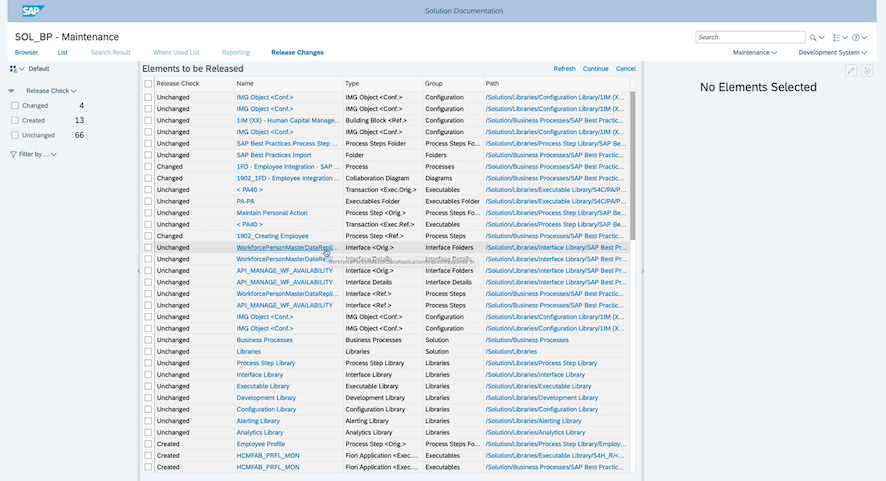Open the 1902_Creating Employee link
The height and width of the screenshot is (481, 886).
click(272, 236)
